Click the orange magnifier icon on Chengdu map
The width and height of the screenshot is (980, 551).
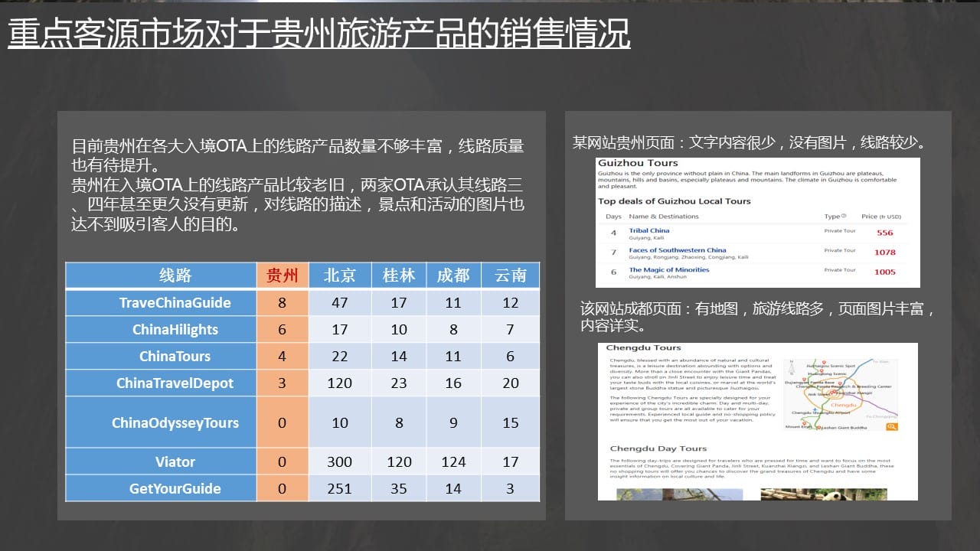pyautogui.click(x=891, y=425)
